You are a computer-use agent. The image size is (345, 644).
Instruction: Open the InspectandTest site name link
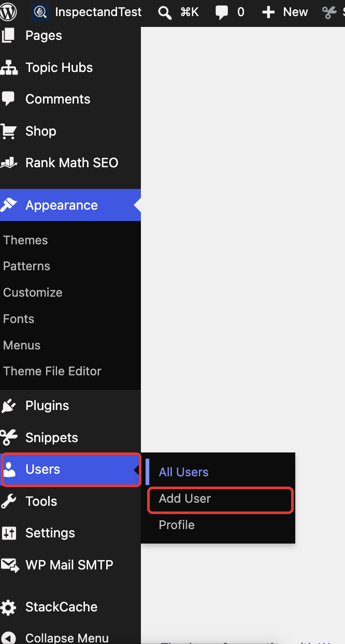pos(98,12)
